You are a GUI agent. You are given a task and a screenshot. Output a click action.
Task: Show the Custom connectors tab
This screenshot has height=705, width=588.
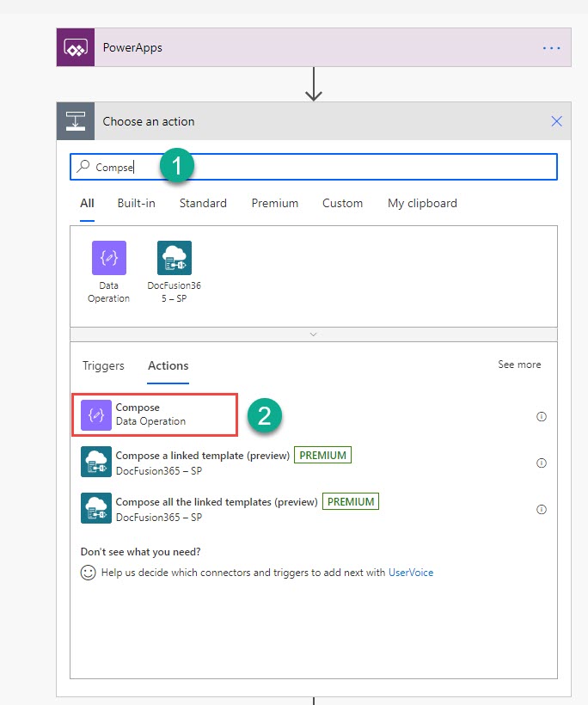(342, 204)
